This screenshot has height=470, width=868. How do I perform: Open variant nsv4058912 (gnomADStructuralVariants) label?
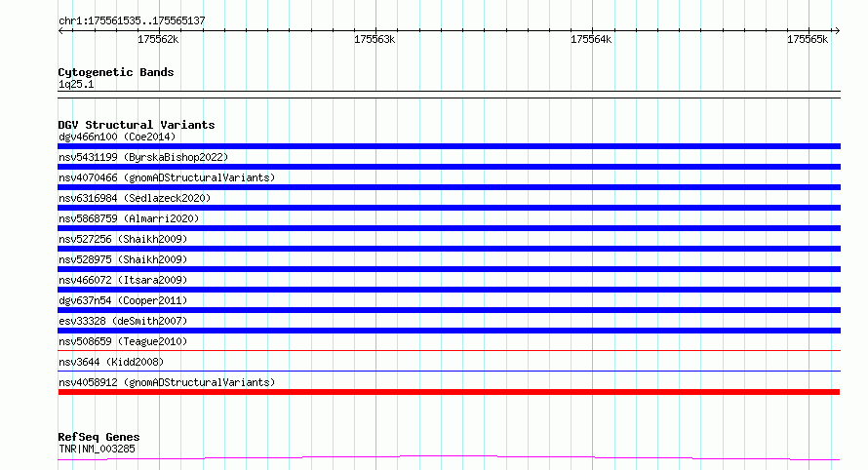[x=167, y=382]
